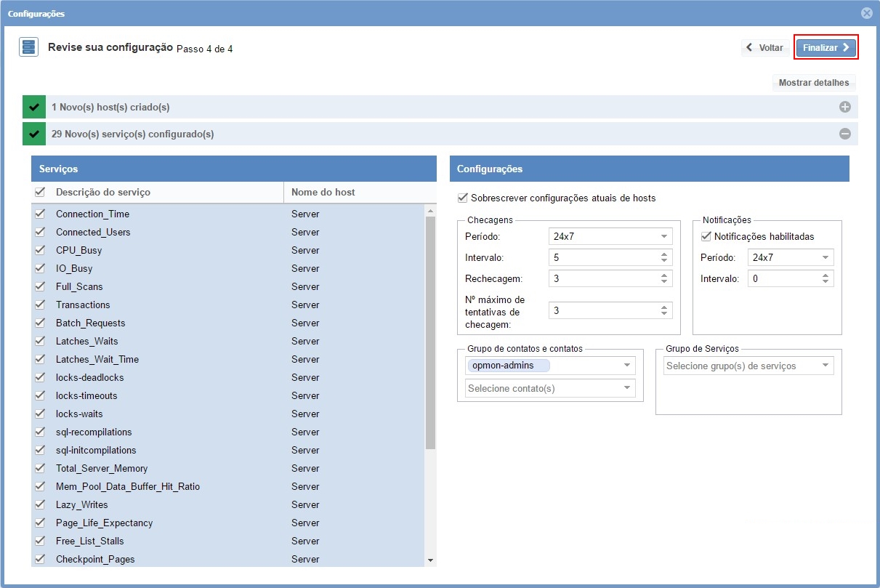Uncheck the CPU_Busy service checkbox
The width and height of the screenshot is (880, 588).
point(40,250)
